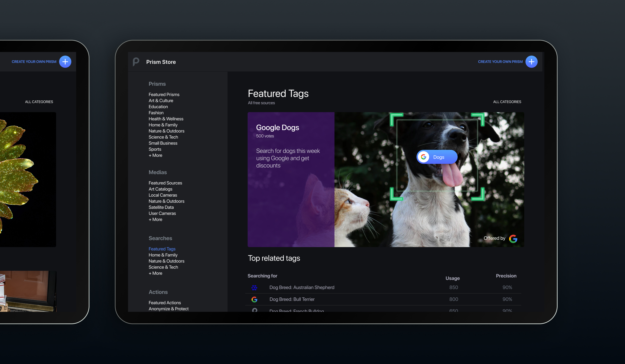
Task: Click the Google Dogs card title
Action: click(x=278, y=128)
